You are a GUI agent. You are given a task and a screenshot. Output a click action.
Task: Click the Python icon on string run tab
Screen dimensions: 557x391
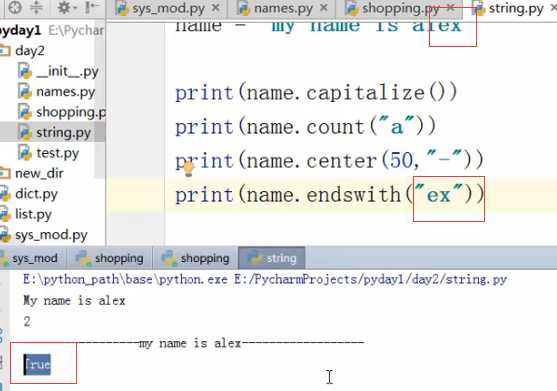[255, 258]
